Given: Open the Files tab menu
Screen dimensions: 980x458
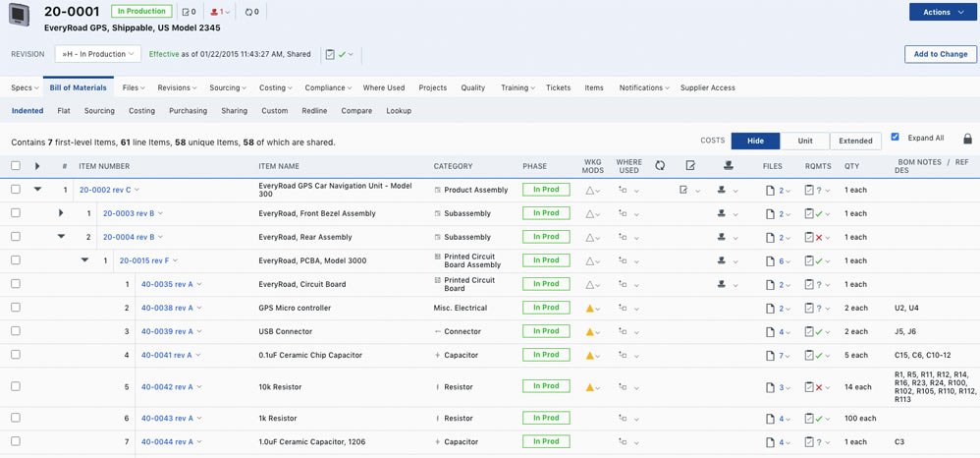Looking at the screenshot, I should [134, 88].
